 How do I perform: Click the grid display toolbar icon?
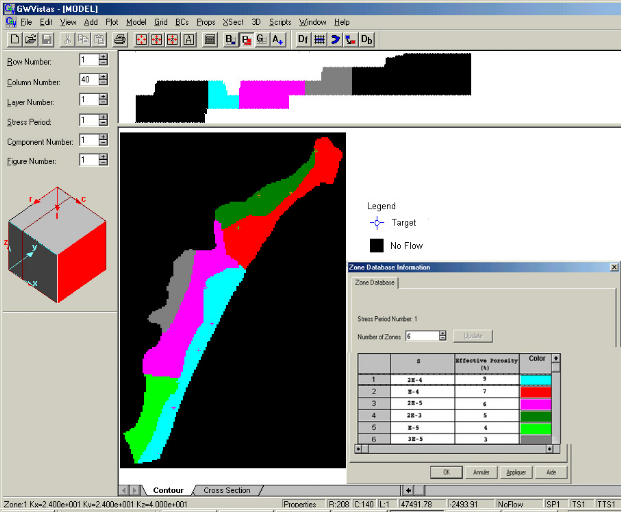(x=320, y=39)
